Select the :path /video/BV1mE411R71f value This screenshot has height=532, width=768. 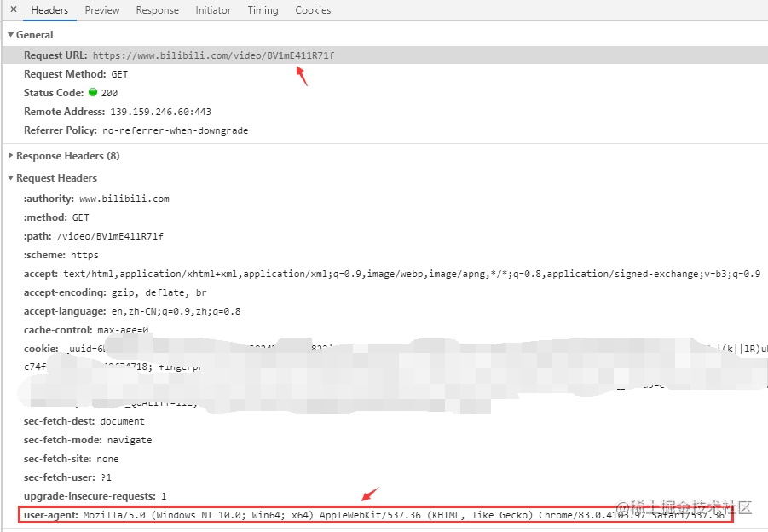[110, 236]
